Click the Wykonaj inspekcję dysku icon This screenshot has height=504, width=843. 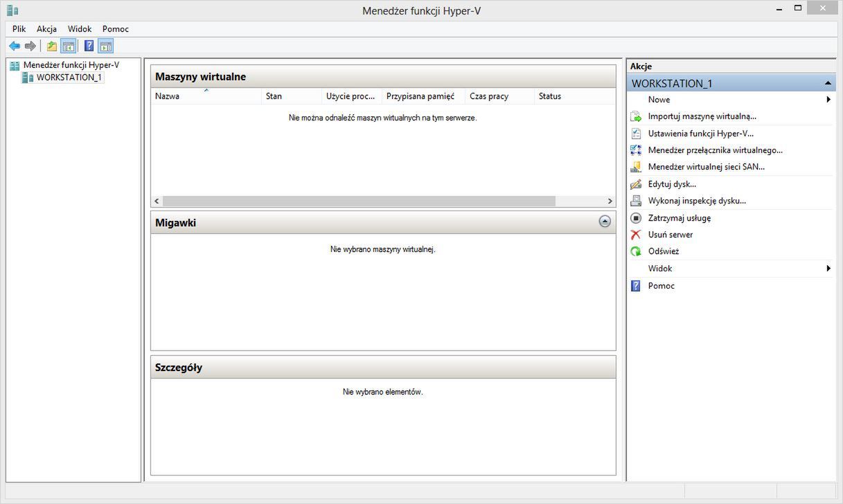point(636,201)
